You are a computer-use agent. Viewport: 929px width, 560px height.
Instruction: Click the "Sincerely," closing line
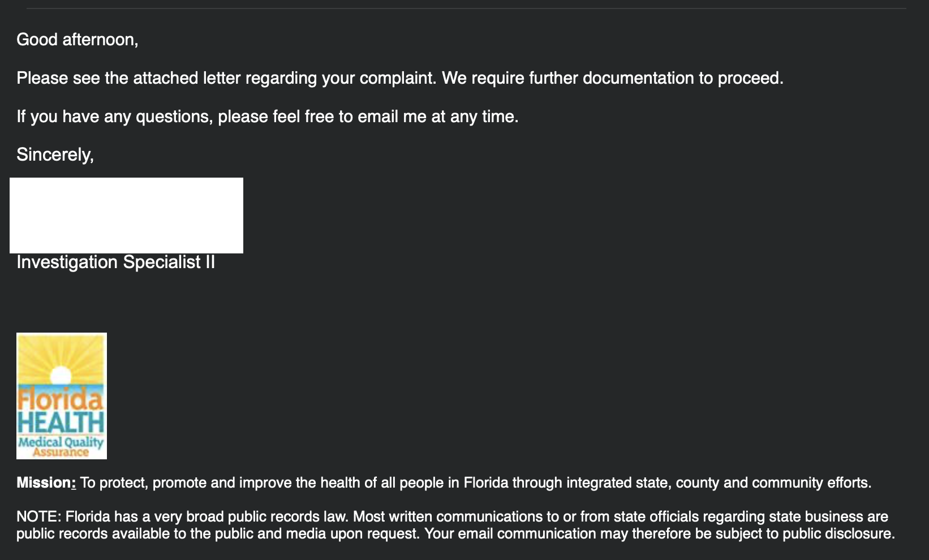[x=55, y=154]
